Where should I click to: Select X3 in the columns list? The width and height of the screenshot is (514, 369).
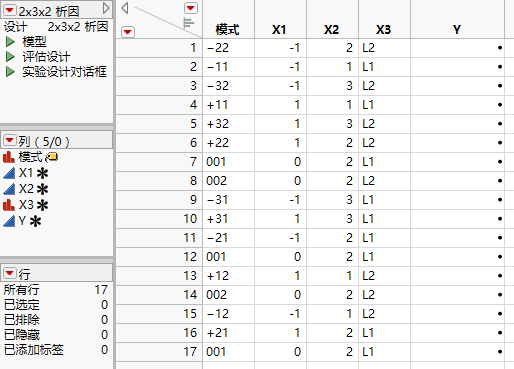point(26,205)
